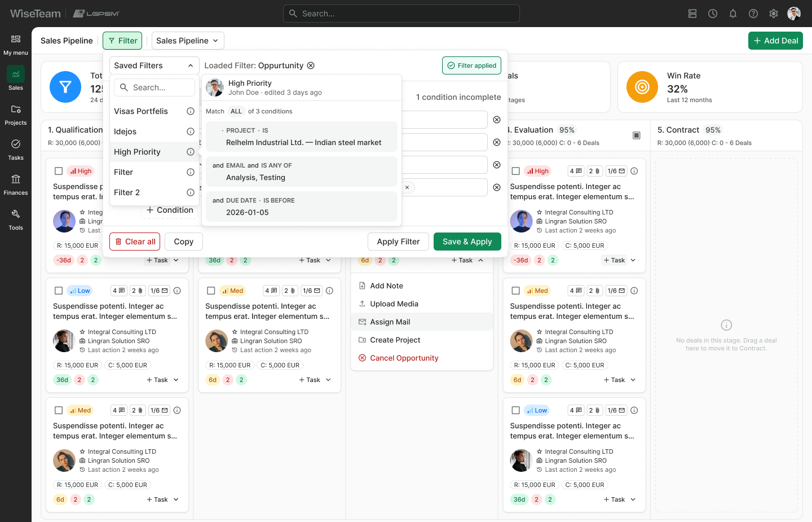Open Projects in left sidebar
The width and height of the screenshot is (812, 522).
click(x=16, y=115)
